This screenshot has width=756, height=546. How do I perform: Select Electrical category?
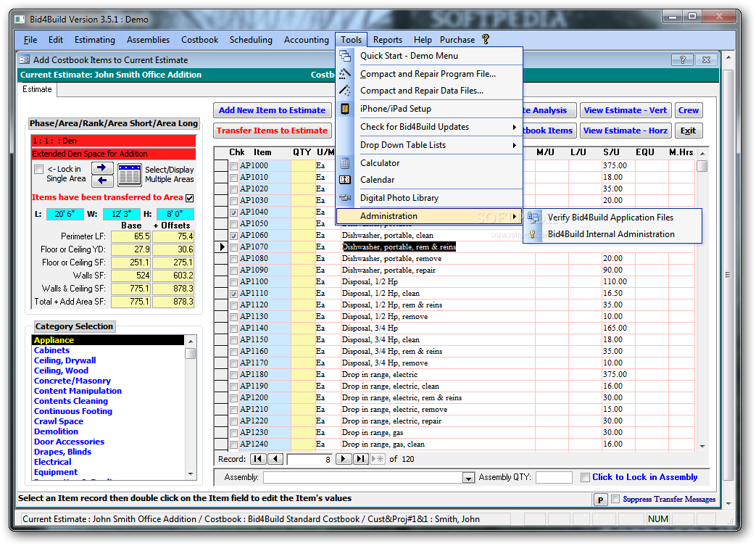coord(53,462)
